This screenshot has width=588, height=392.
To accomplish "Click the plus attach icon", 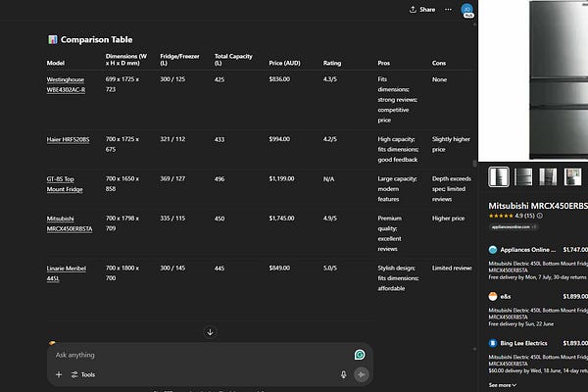I will pyautogui.click(x=59, y=374).
